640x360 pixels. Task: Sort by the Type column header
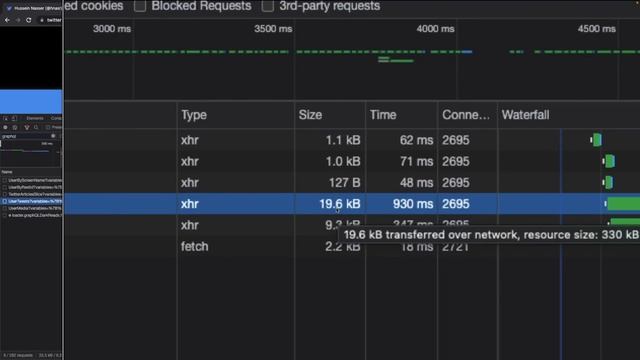click(236, 115)
